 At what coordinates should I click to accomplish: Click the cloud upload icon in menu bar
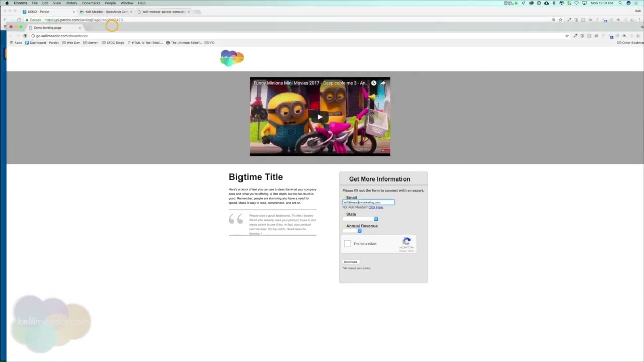tap(546, 3)
